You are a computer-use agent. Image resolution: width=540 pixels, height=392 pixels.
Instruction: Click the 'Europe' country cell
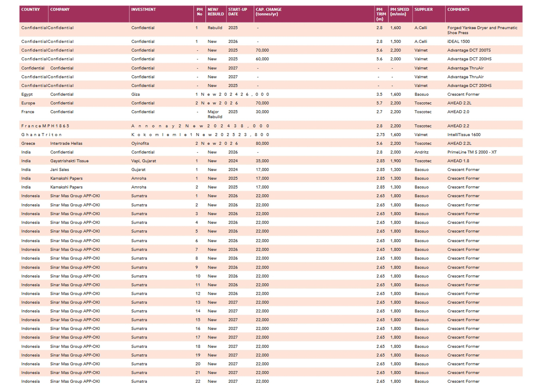28,103
